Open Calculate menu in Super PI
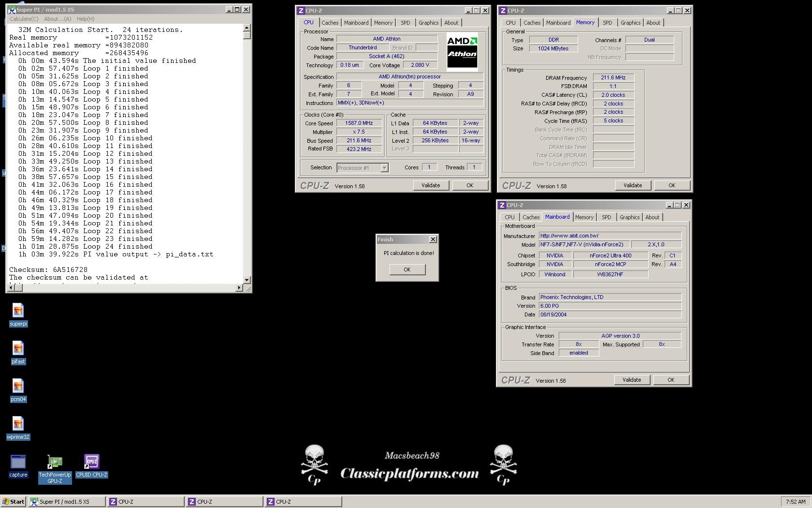The height and width of the screenshot is (508, 812). [24, 19]
